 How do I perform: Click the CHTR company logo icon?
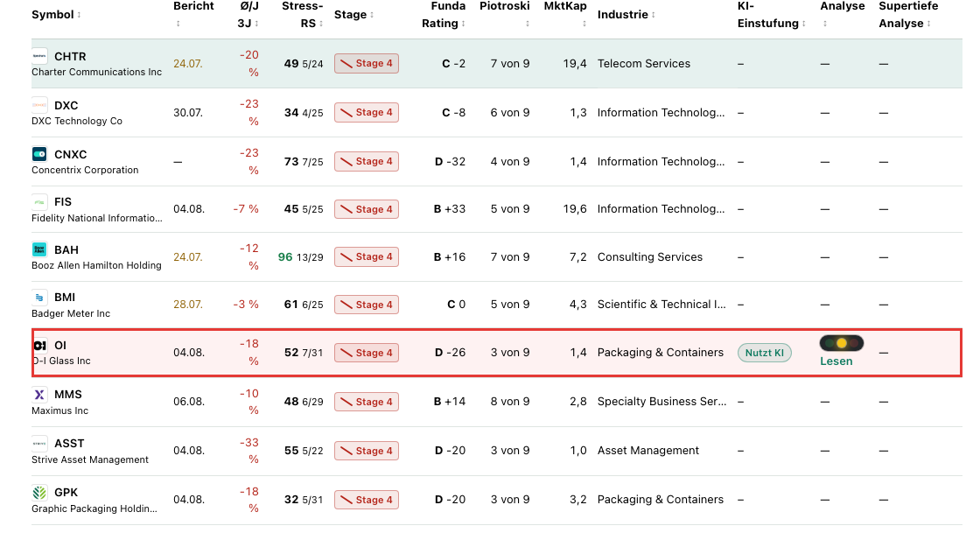click(39, 56)
